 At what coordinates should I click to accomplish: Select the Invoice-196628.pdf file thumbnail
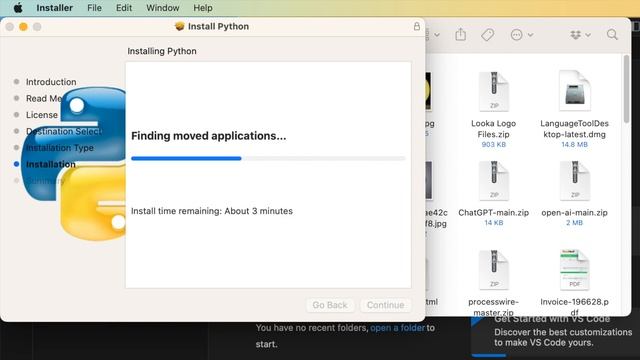point(574,270)
